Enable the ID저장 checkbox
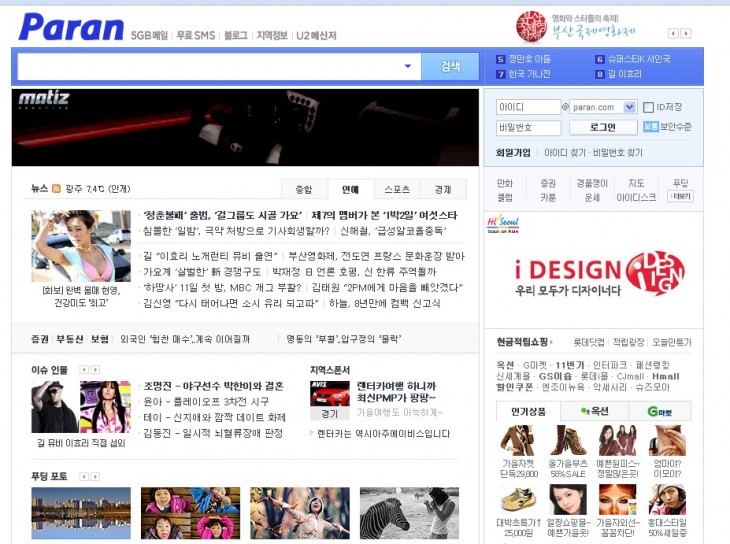730x544 pixels. click(x=648, y=107)
